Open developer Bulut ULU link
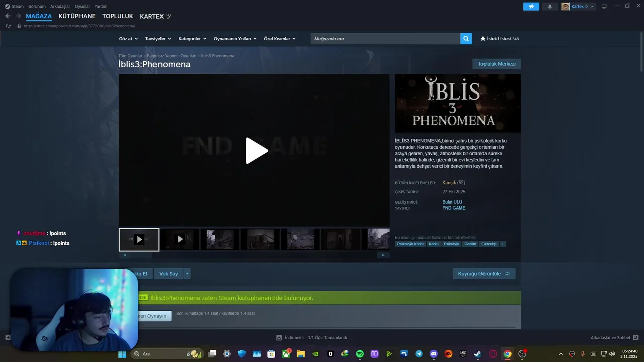The width and height of the screenshot is (644, 362). 452,202
